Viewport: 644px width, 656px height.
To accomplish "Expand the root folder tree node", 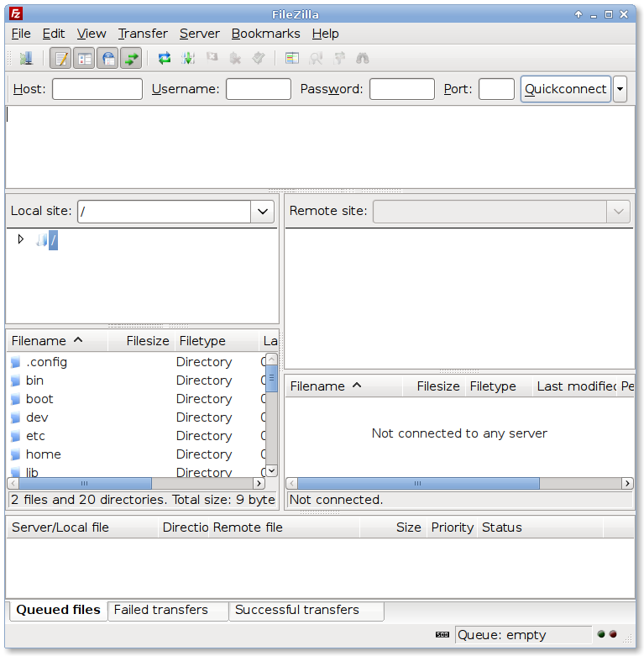I will coord(21,240).
